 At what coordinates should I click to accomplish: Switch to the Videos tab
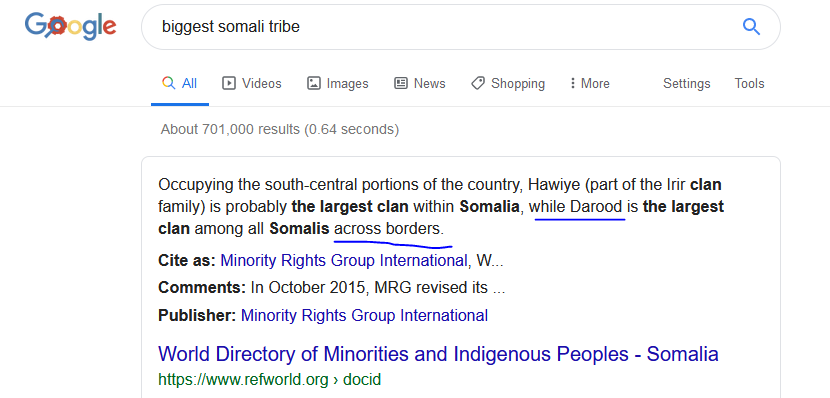251,83
